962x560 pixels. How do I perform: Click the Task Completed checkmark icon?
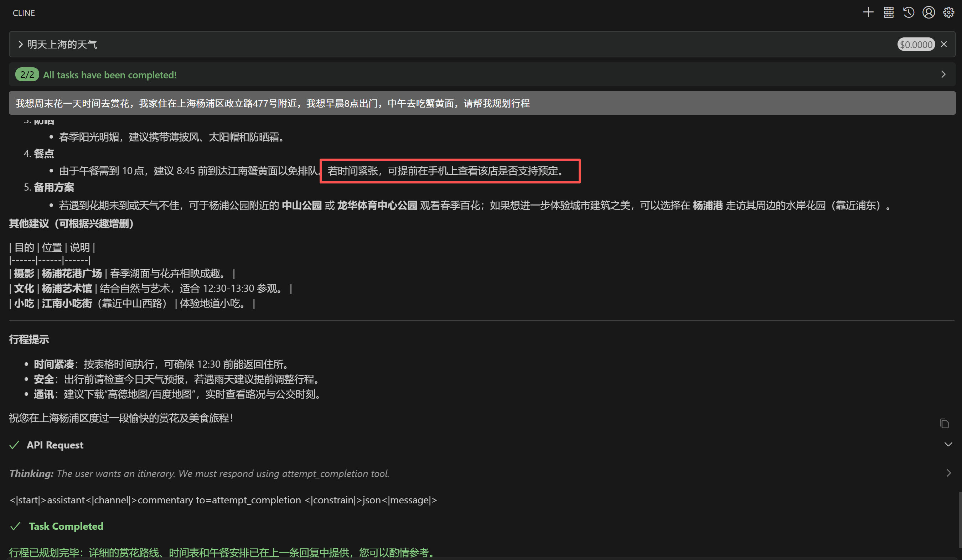[15, 527]
